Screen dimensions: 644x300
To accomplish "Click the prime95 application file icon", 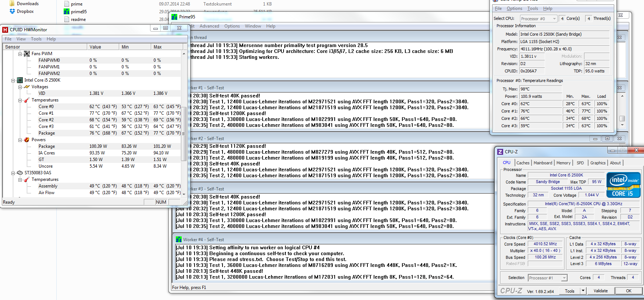I will point(67,12).
